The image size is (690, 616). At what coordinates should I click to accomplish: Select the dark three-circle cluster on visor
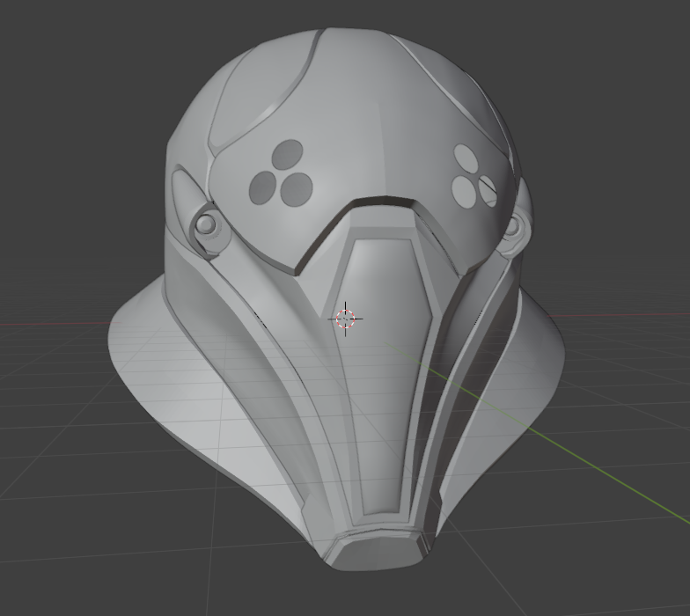282,173
